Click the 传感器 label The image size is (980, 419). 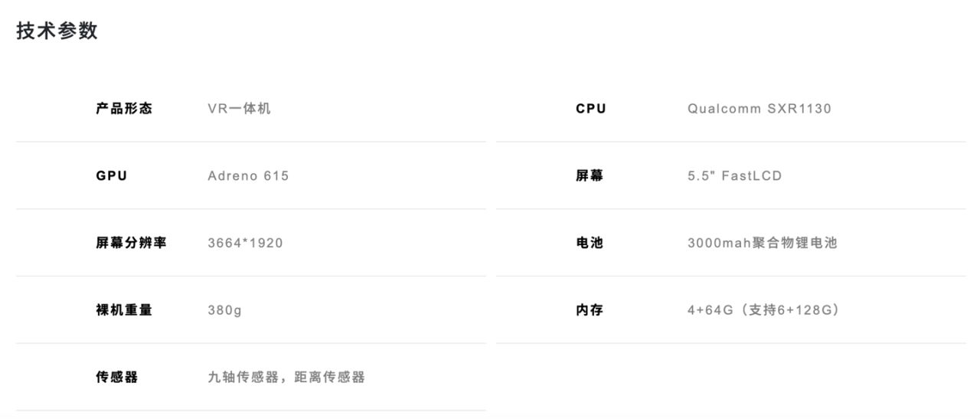(x=117, y=377)
